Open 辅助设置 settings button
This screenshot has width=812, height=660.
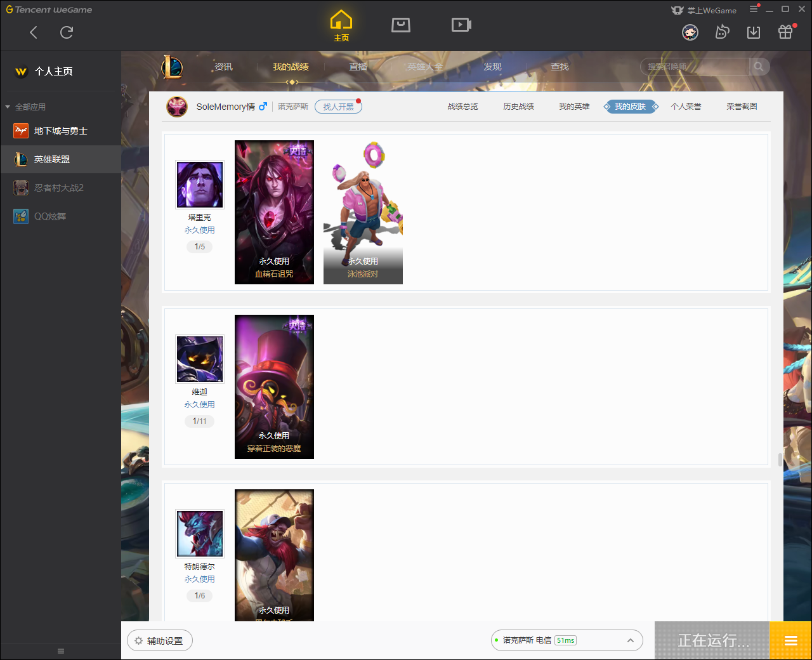[160, 641]
